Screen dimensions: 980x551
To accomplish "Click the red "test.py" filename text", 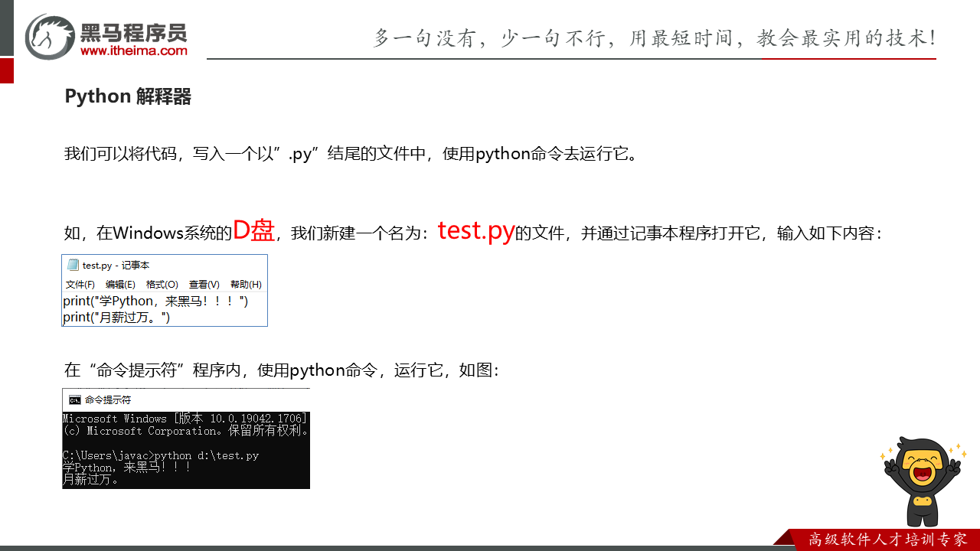I will pyautogui.click(x=475, y=230).
